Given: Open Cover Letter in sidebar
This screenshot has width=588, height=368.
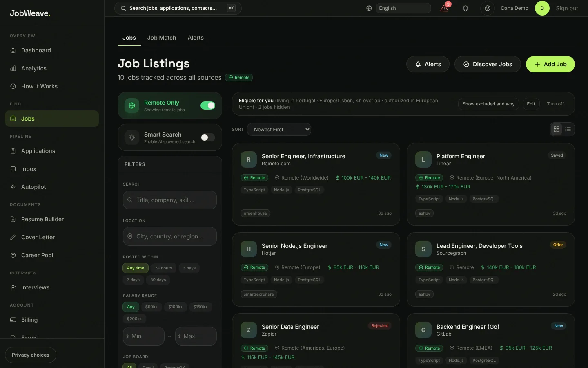Looking at the screenshot, I should click(x=52, y=237).
